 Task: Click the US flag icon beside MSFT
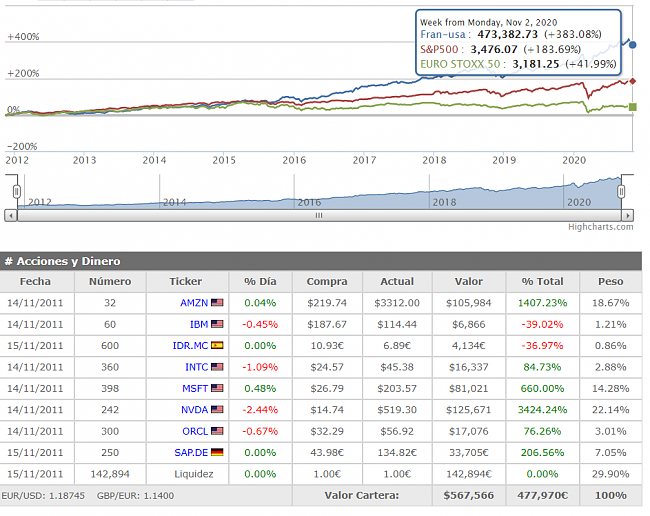217,388
